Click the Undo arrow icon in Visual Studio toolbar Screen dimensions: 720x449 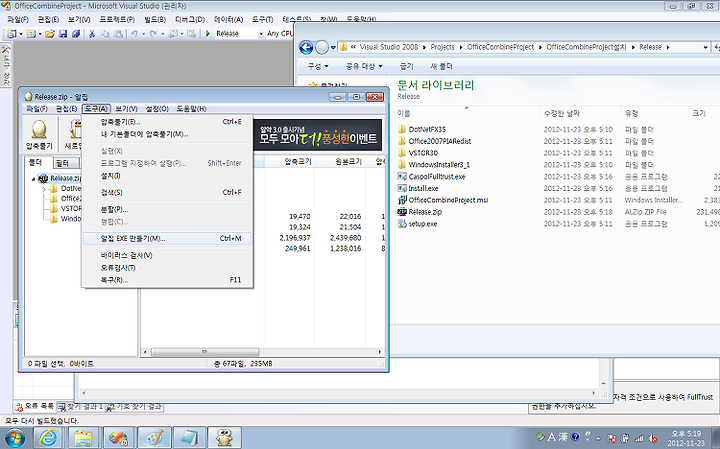click(x=134, y=34)
